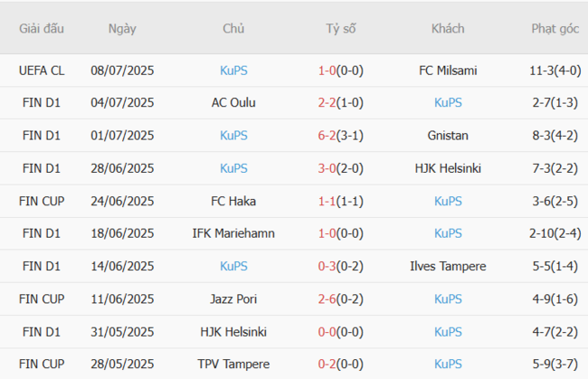Image resolution: width=588 pixels, height=379 pixels.
Task: Click the Tỷ số column header
Action: 341,29
